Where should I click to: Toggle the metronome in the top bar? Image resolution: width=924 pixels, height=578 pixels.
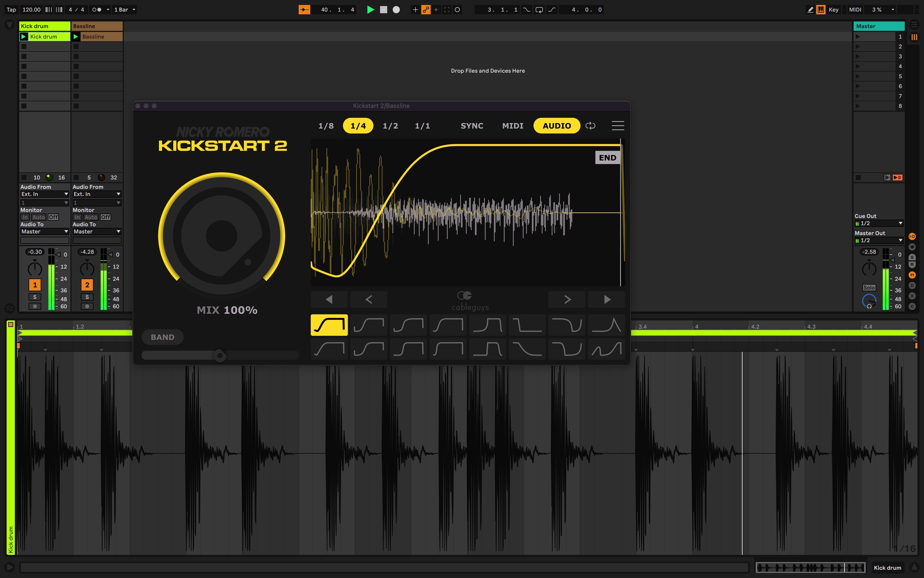point(97,10)
